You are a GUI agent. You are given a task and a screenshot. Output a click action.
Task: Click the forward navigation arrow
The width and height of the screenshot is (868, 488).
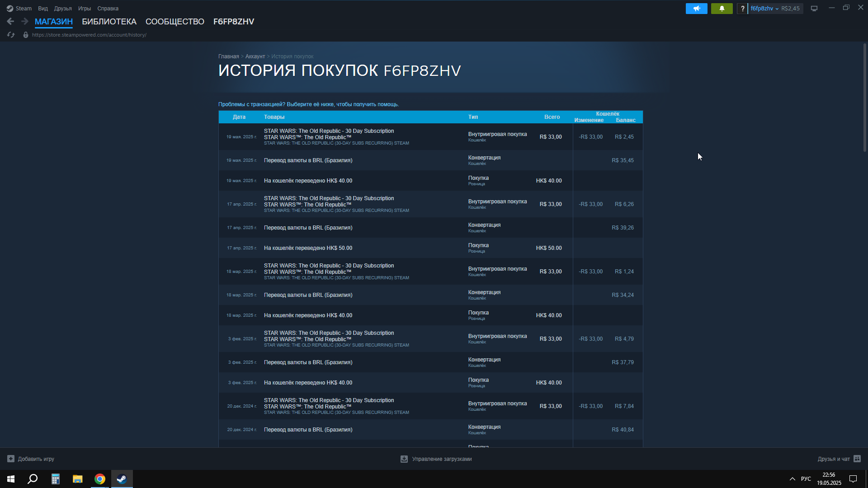click(25, 21)
